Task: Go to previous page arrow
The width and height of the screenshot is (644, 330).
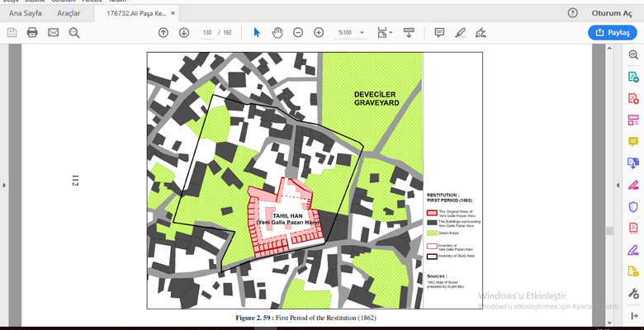Action: coord(163,32)
